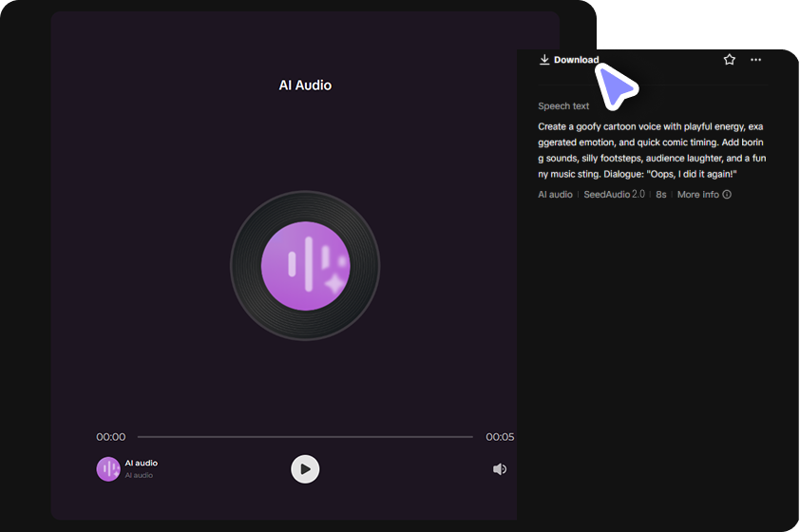The image size is (800, 532).
Task: Click the download arrow icon
Action: pos(544,60)
